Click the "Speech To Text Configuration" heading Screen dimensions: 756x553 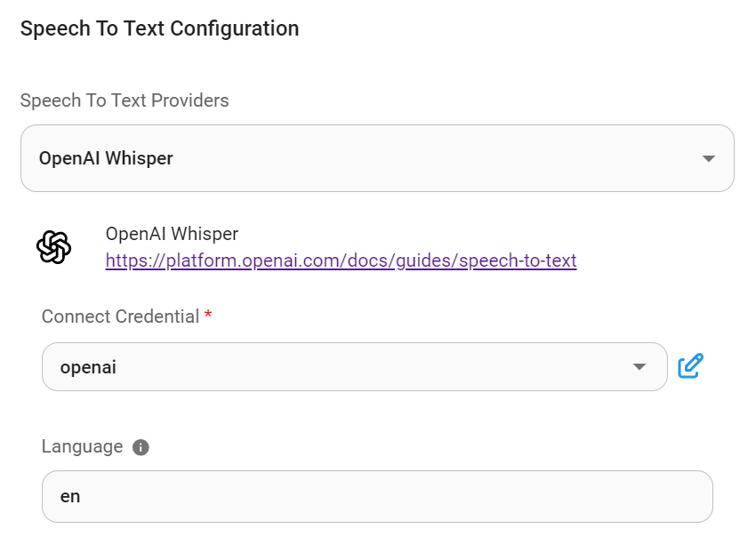[x=159, y=28]
